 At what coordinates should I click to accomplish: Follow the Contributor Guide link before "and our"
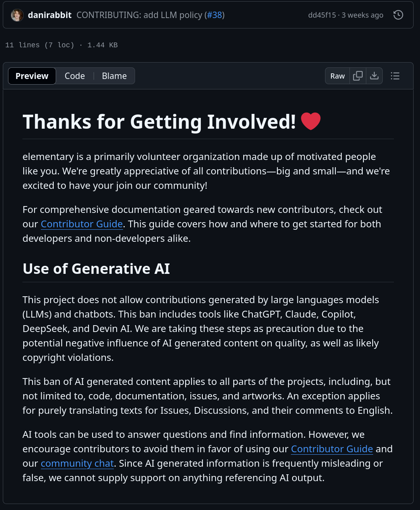(332, 449)
